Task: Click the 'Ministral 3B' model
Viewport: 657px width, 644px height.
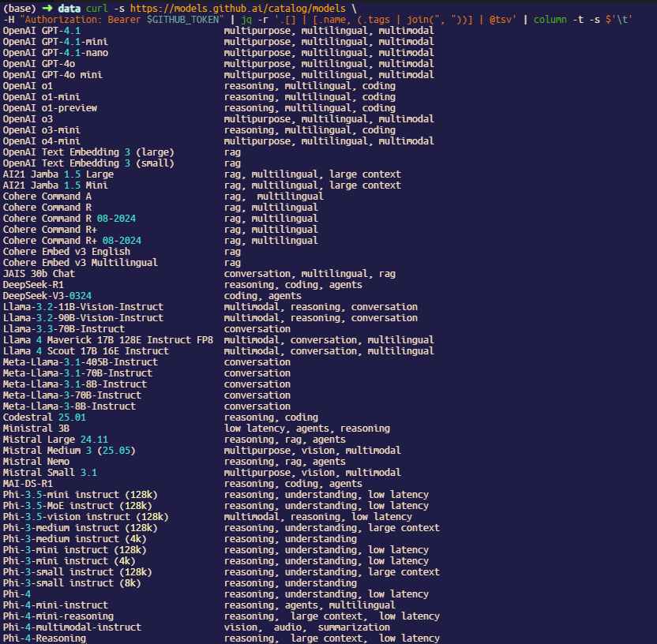Action: (x=36, y=429)
